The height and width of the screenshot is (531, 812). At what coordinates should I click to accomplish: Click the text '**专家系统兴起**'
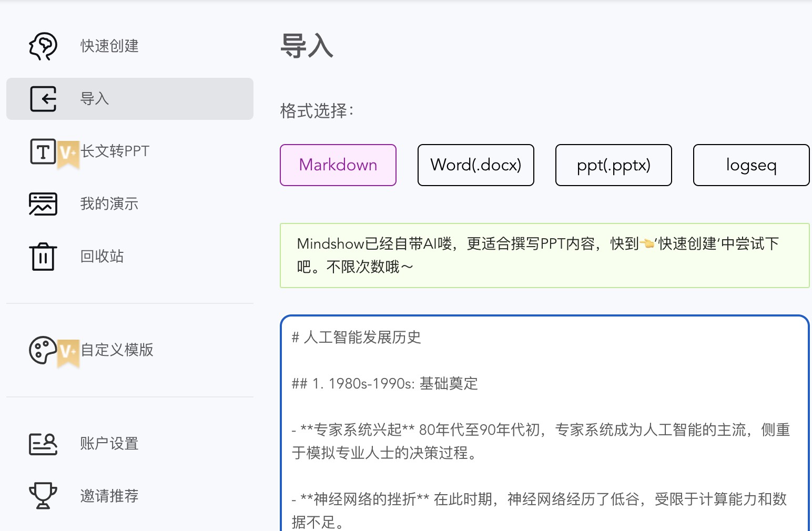[x=358, y=430]
